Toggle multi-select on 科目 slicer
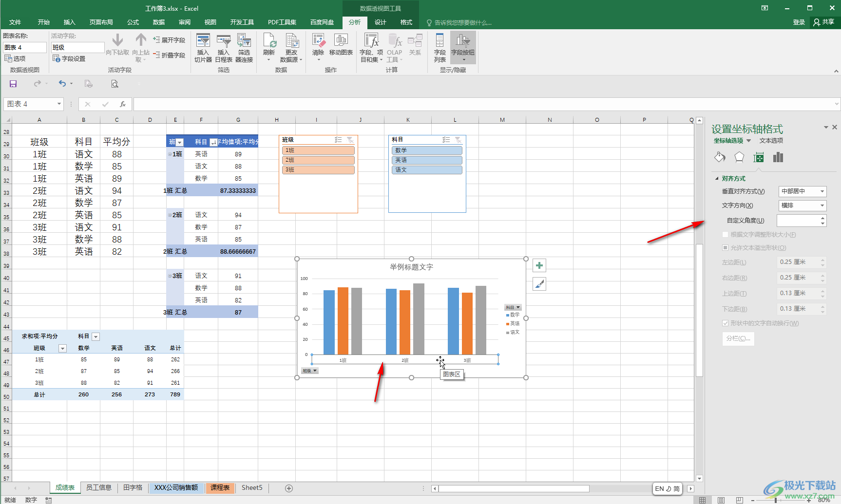Image resolution: width=841 pixels, height=504 pixels. point(446,140)
